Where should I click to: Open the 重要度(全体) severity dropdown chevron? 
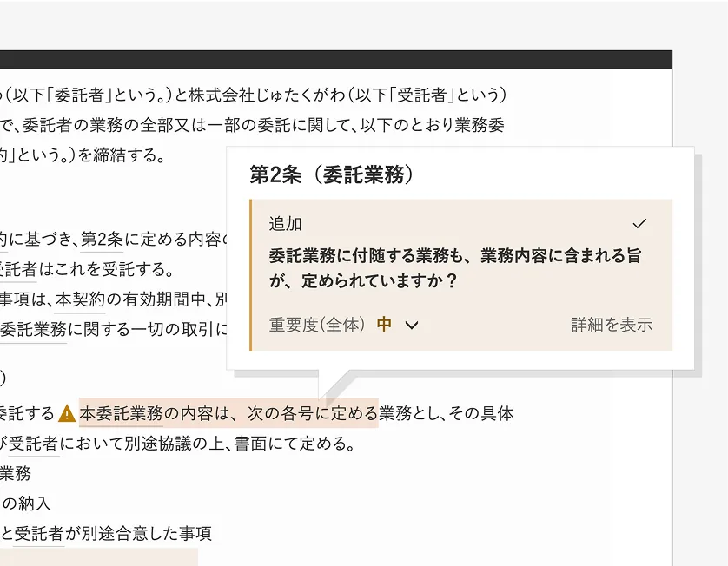pyautogui.click(x=412, y=326)
